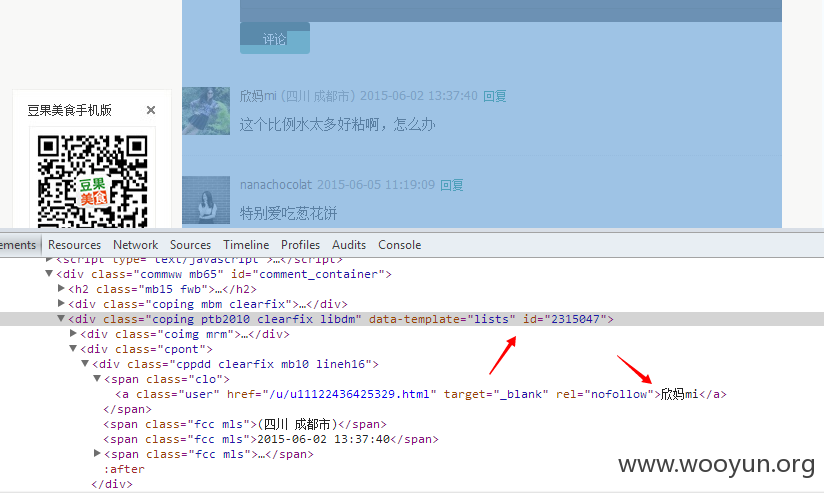The image size is (824, 493).
Task: Switch to the Sources tab
Action: [x=190, y=245]
